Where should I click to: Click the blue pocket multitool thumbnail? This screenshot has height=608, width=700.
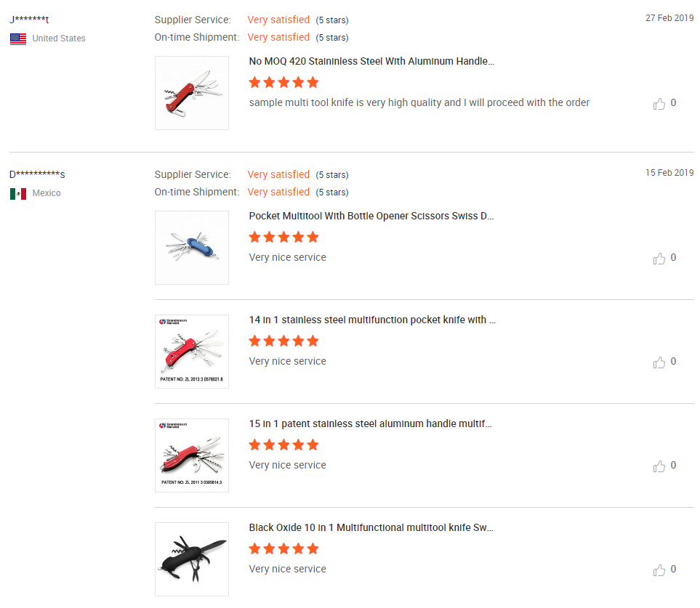point(192,248)
